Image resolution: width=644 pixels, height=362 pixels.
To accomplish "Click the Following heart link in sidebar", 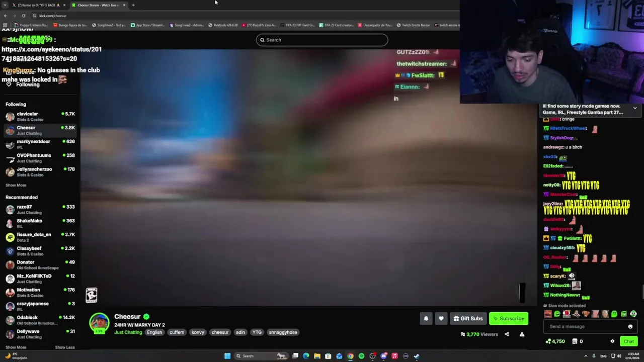I will tap(23, 84).
